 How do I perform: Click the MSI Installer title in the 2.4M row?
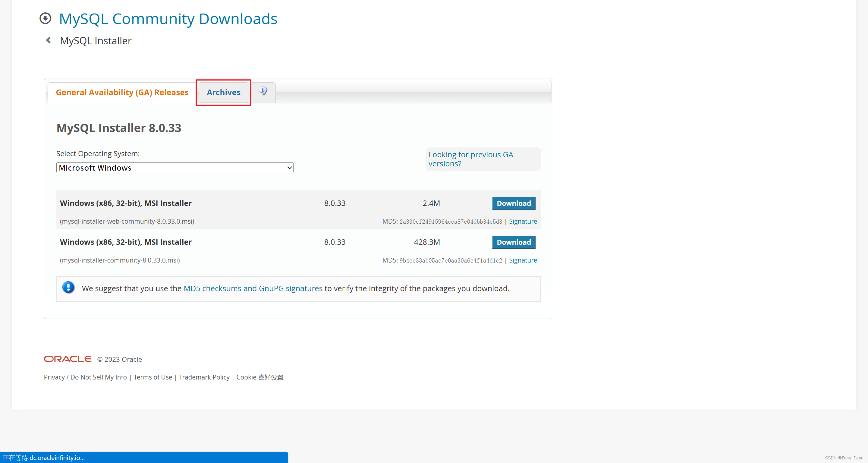coord(126,203)
